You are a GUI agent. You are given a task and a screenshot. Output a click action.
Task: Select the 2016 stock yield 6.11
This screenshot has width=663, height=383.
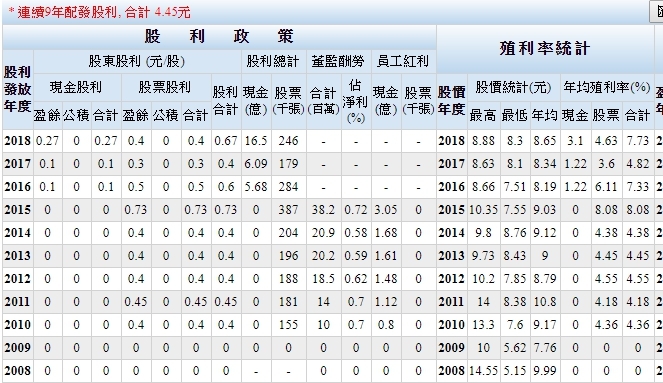point(606,187)
